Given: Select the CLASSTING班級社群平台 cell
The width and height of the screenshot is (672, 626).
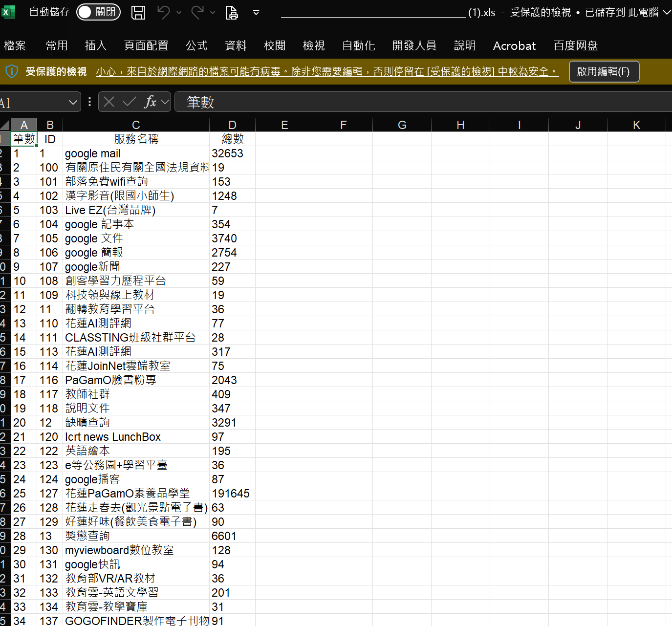Looking at the screenshot, I should [x=136, y=338].
